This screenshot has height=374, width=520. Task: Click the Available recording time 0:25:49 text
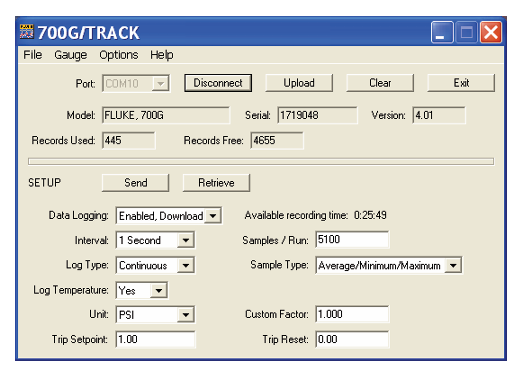(316, 215)
